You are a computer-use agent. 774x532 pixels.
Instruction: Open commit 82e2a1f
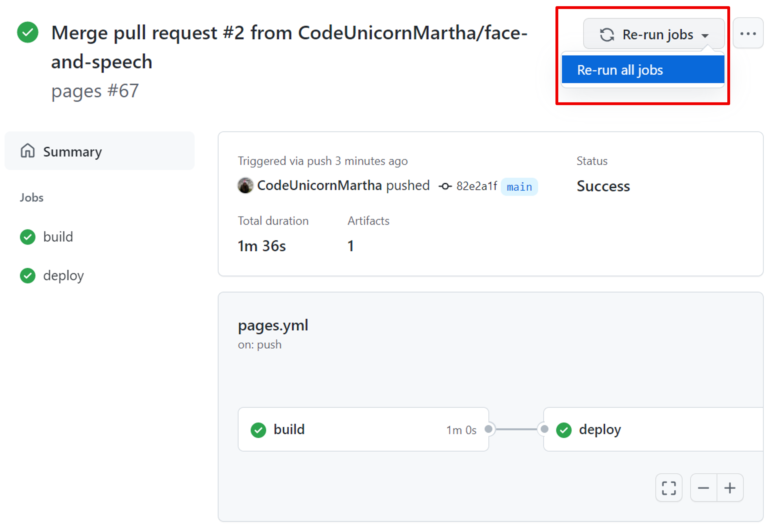476,186
